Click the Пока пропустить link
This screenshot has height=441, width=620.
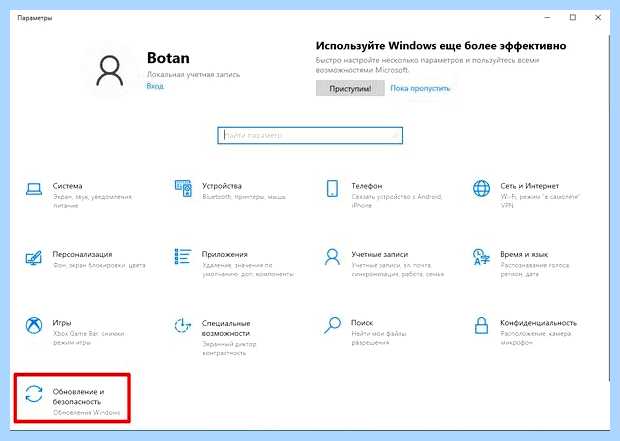tap(420, 88)
